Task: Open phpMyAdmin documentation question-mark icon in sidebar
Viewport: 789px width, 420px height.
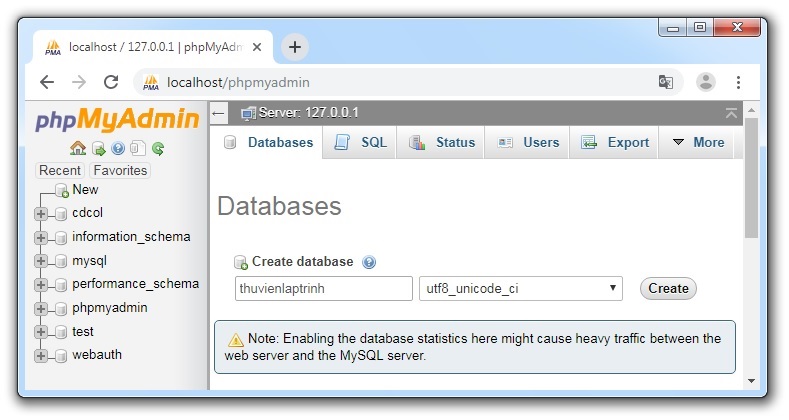Action: pyautogui.click(x=118, y=149)
